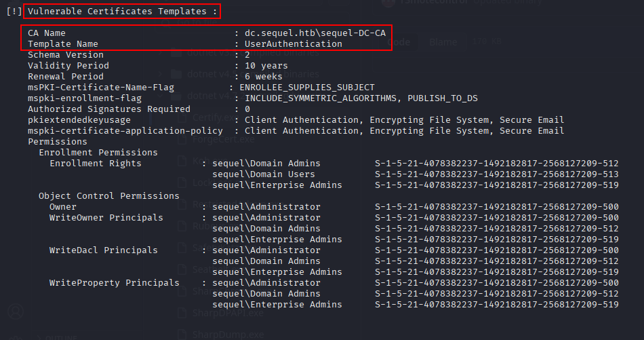Open SharpDPAPI.exe in background file list

(x=228, y=314)
